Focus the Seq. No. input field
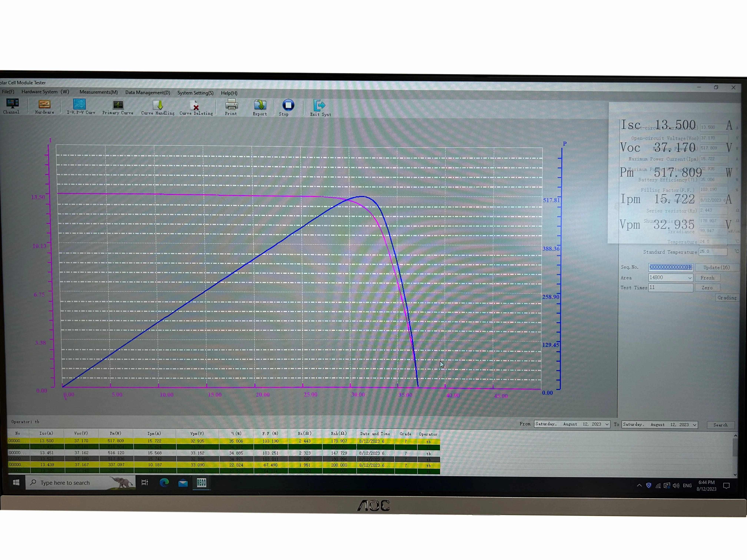 coord(671,267)
